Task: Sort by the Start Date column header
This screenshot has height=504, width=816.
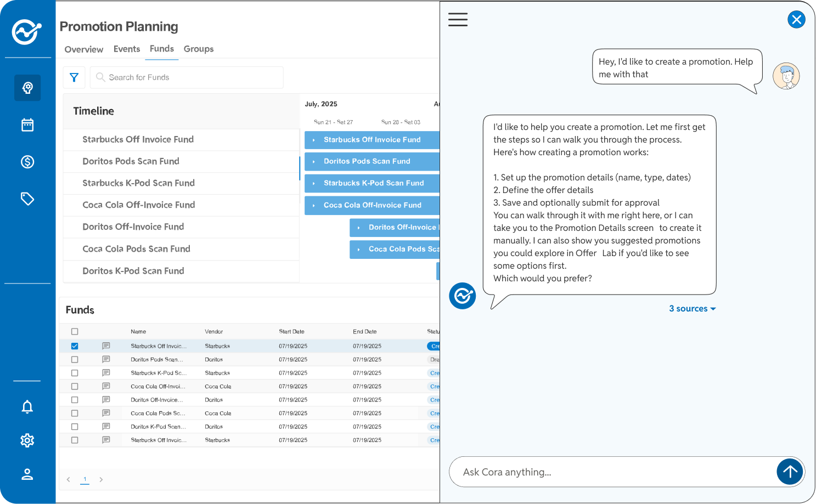Action: [291, 332]
